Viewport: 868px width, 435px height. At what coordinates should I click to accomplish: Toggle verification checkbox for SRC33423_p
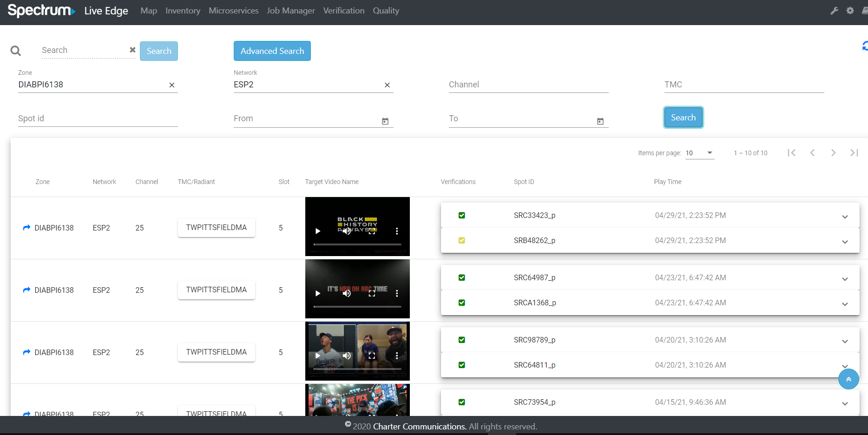(x=462, y=215)
